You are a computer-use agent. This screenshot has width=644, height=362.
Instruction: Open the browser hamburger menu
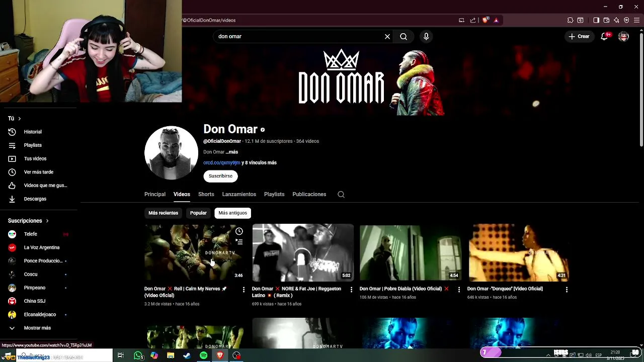[x=636, y=20]
